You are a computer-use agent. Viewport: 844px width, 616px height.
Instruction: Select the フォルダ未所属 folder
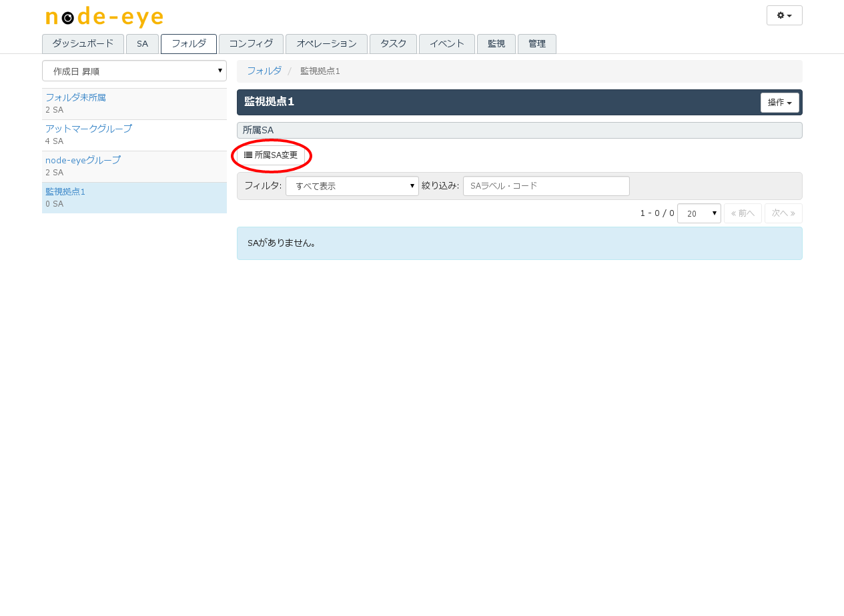(75, 97)
